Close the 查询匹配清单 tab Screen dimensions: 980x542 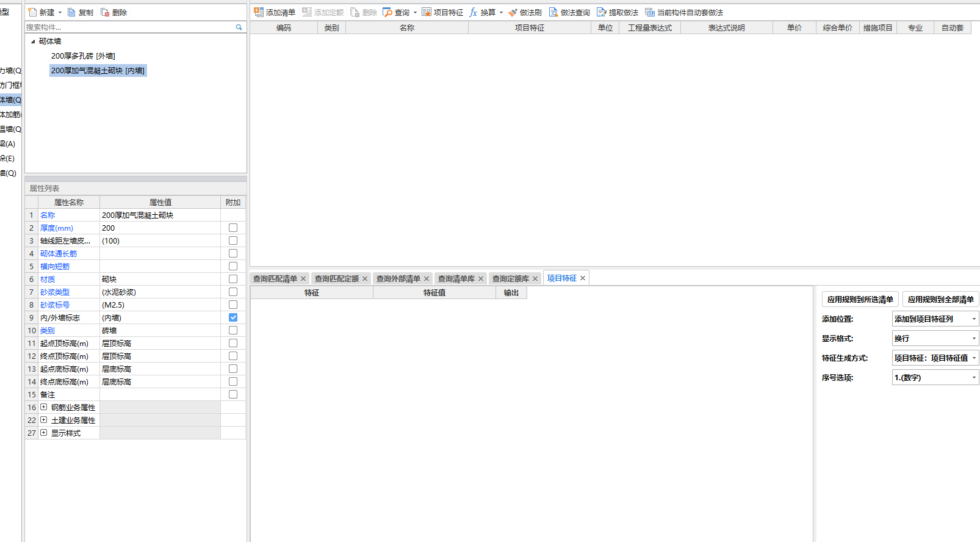coord(303,279)
